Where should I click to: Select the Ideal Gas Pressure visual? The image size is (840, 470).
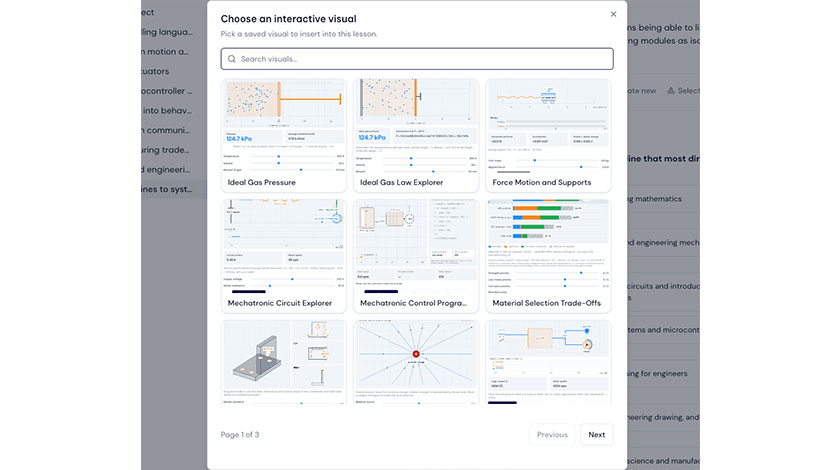coord(283,136)
